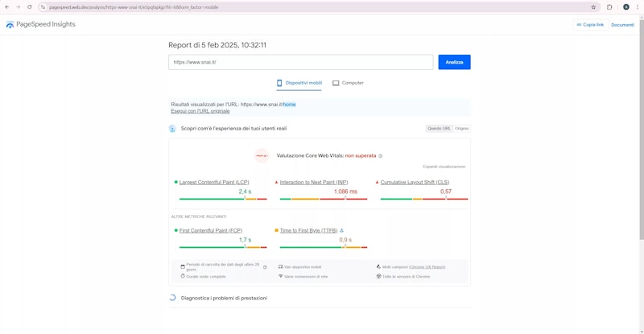This screenshot has height=334, width=644.
Task: Click the help icon beside Core Web Vitals assessment
Action: (381, 156)
